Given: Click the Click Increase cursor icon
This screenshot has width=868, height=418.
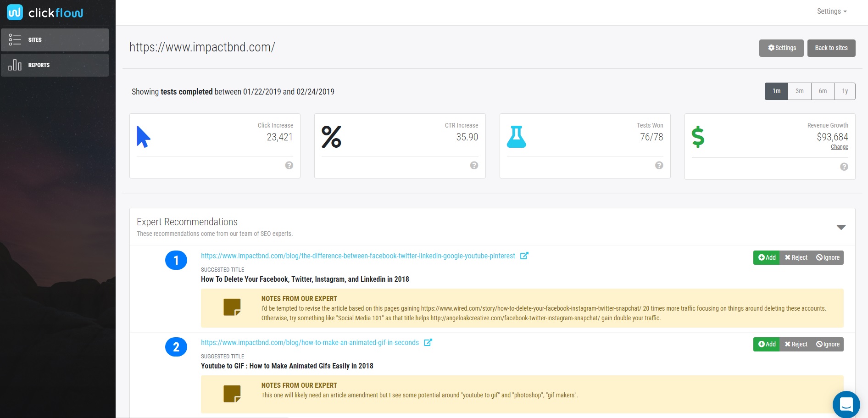Looking at the screenshot, I should pyautogui.click(x=143, y=137).
